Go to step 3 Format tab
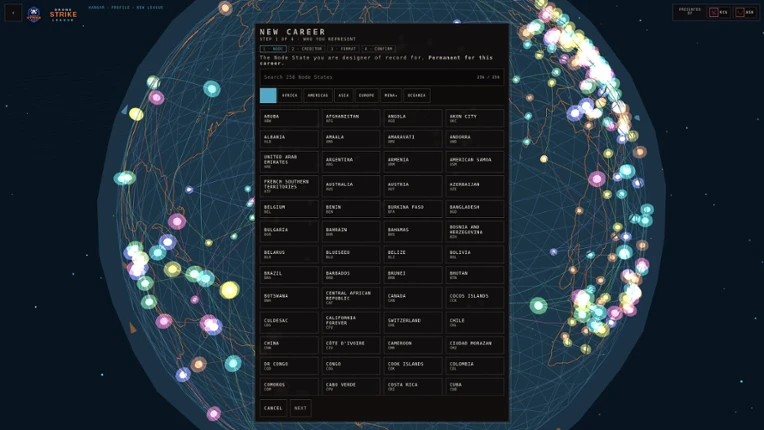The image size is (764, 430). (343, 49)
